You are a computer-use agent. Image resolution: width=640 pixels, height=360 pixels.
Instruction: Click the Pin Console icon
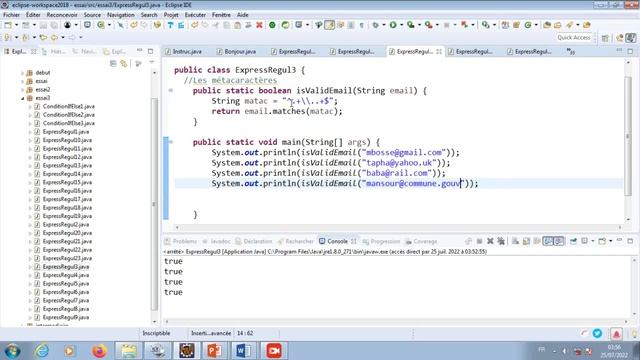tap(573, 241)
